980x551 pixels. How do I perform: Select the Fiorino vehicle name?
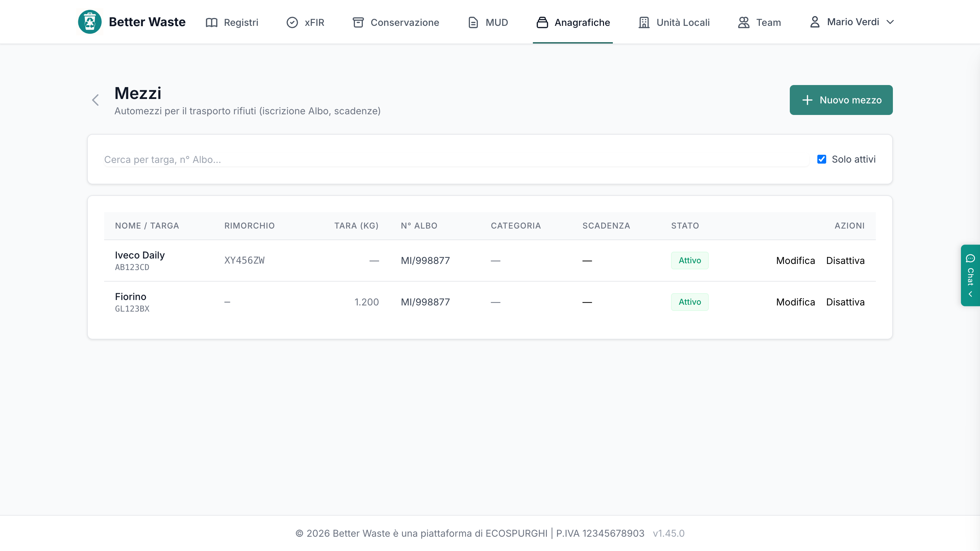coord(130,296)
